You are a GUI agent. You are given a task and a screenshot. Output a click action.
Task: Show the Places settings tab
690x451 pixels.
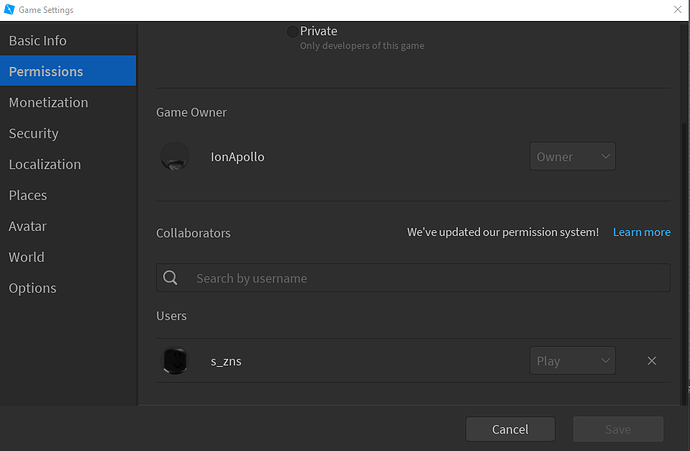pyautogui.click(x=28, y=195)
